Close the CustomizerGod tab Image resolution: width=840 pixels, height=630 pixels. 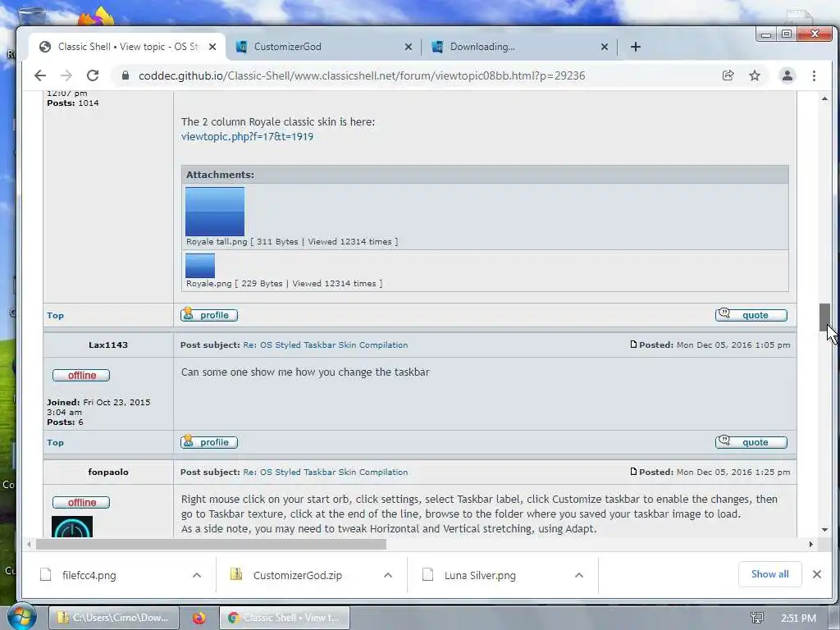(x=409, y=47)
